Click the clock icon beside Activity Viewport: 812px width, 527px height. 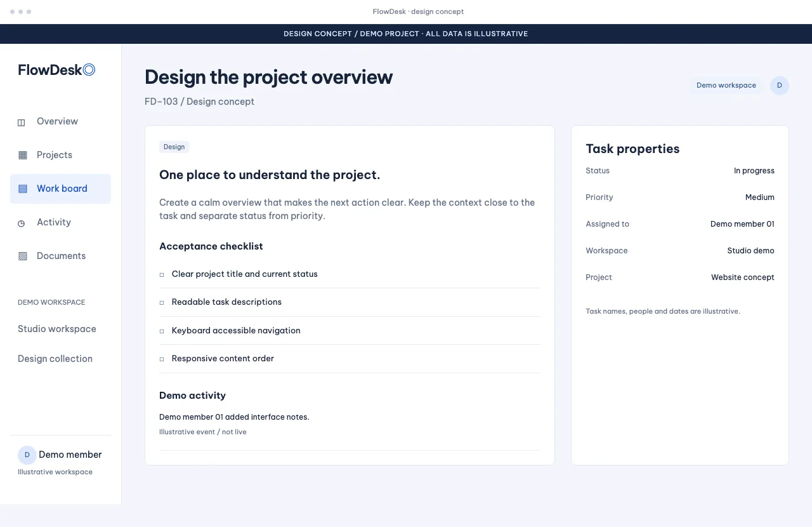22,223
